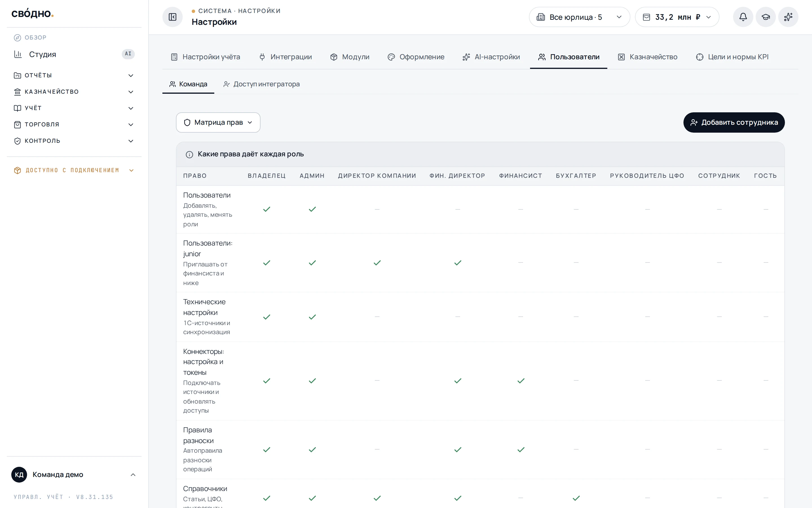
Task: Select the Команда subtab
Action: pos(188,84)
